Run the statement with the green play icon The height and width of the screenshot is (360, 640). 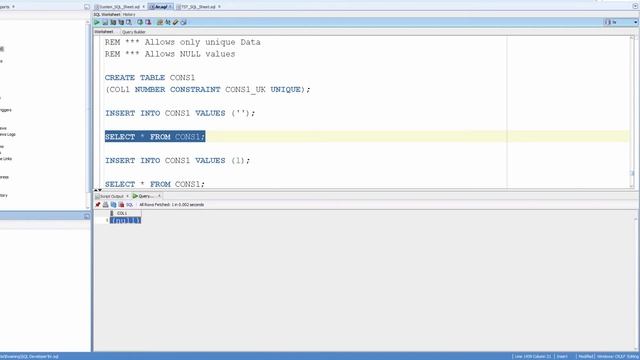(97, 22)
